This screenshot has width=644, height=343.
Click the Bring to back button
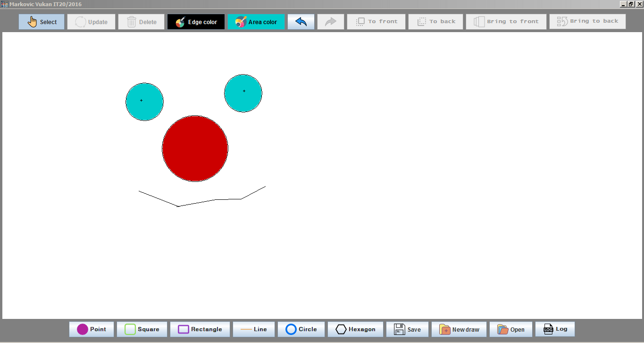587,21
